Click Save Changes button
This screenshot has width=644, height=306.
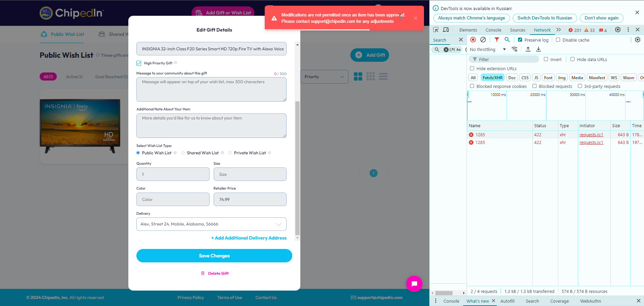click(x=214, y=256)
